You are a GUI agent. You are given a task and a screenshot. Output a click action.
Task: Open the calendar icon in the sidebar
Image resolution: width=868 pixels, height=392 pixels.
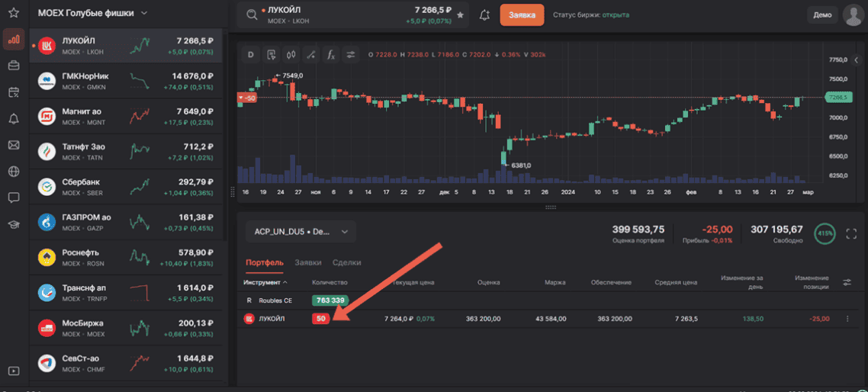[14, 92]
